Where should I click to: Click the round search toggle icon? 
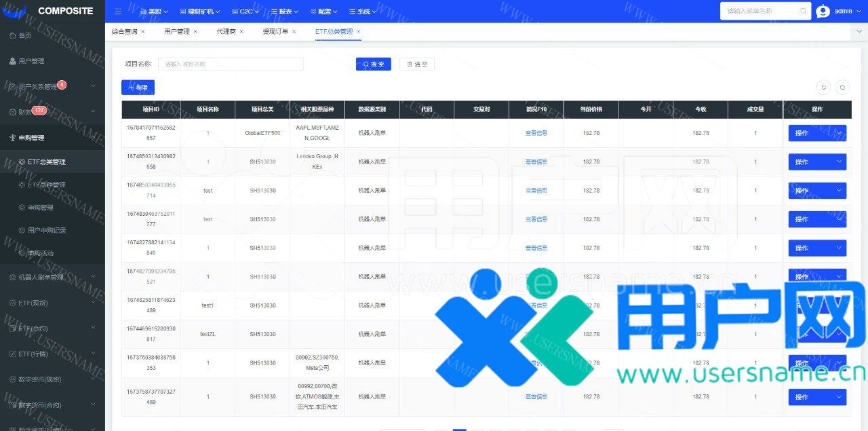point(842,87)
